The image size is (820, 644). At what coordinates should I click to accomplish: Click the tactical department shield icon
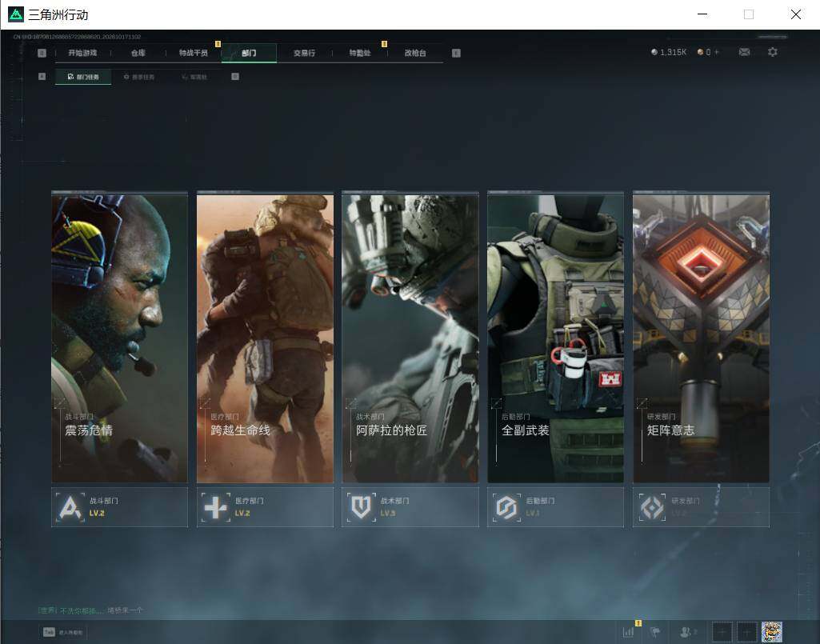(361, 507)
